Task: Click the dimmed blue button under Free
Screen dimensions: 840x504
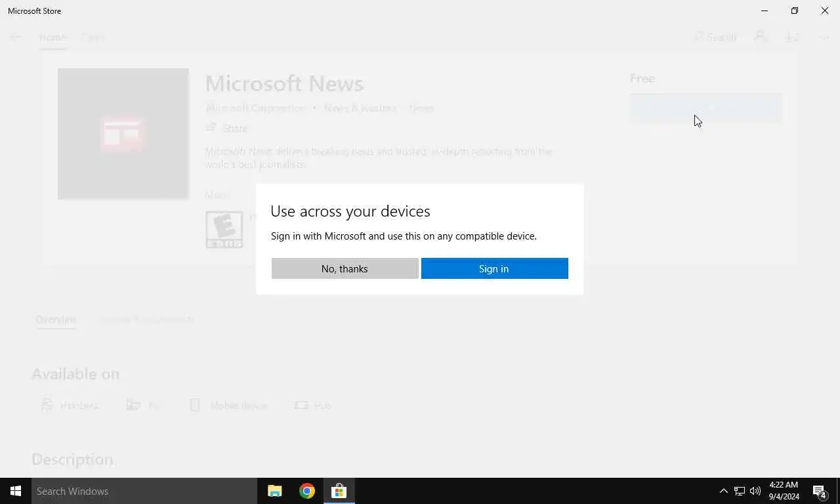Action: [706, 108]
